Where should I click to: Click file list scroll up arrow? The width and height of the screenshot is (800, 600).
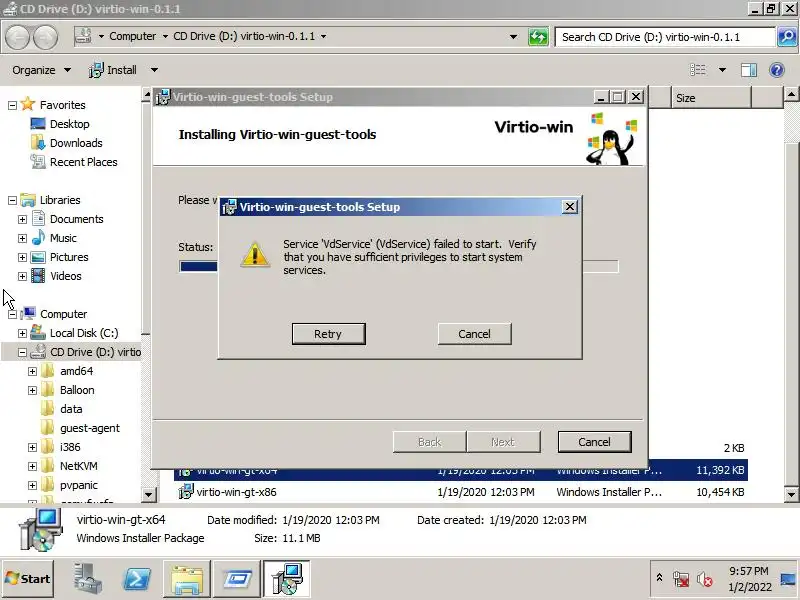click(x=791, y=94)
